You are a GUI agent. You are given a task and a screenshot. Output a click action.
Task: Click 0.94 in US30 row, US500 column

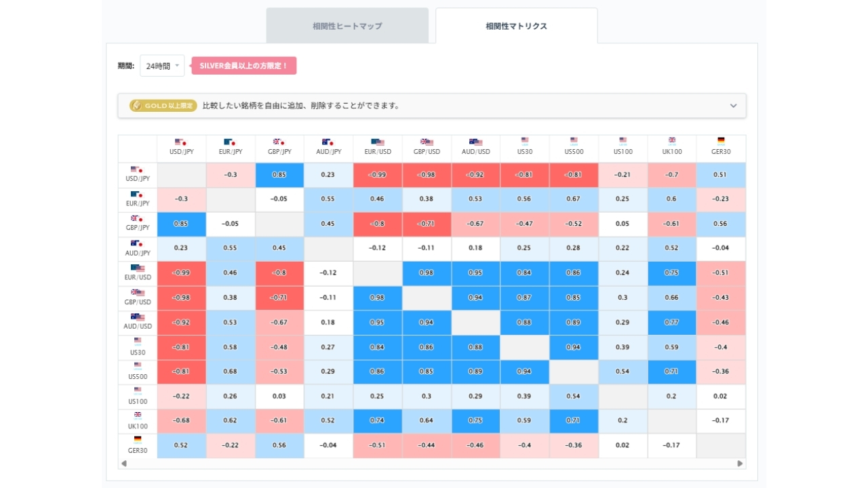(x=574, y=347)
